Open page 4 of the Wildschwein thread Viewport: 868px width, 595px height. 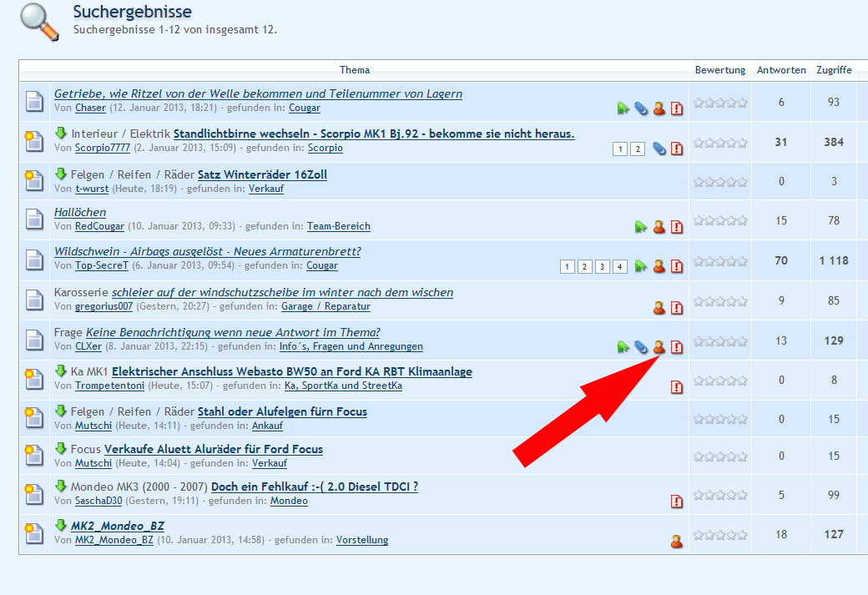tap(620, 267)
